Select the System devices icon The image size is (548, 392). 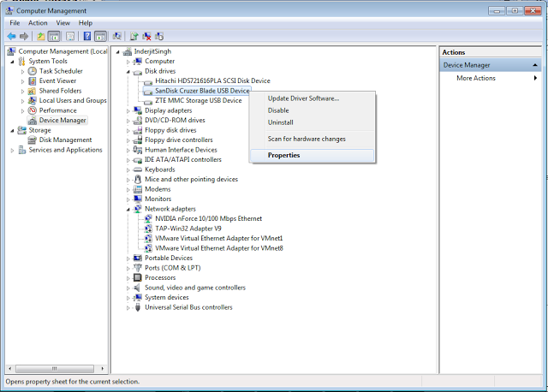(138, 297)
